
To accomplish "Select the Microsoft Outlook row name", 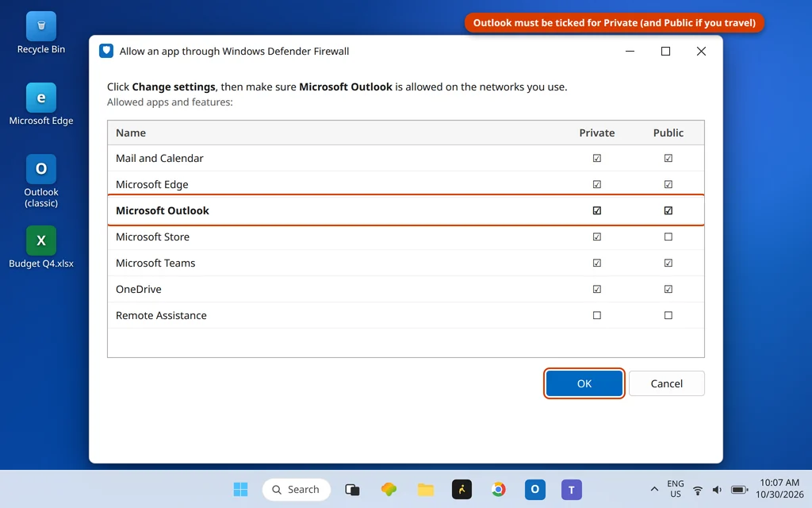I will coord(162,210).
